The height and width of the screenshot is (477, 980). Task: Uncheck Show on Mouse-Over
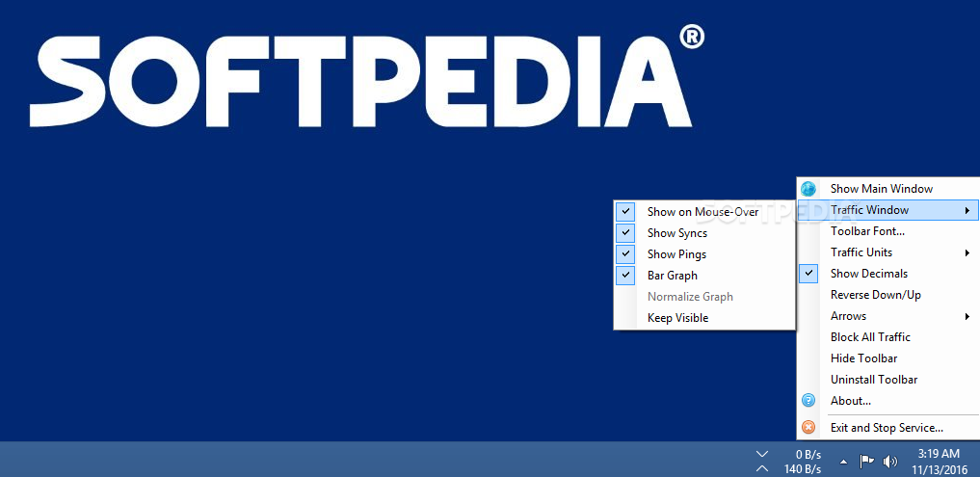coord(625,211)
